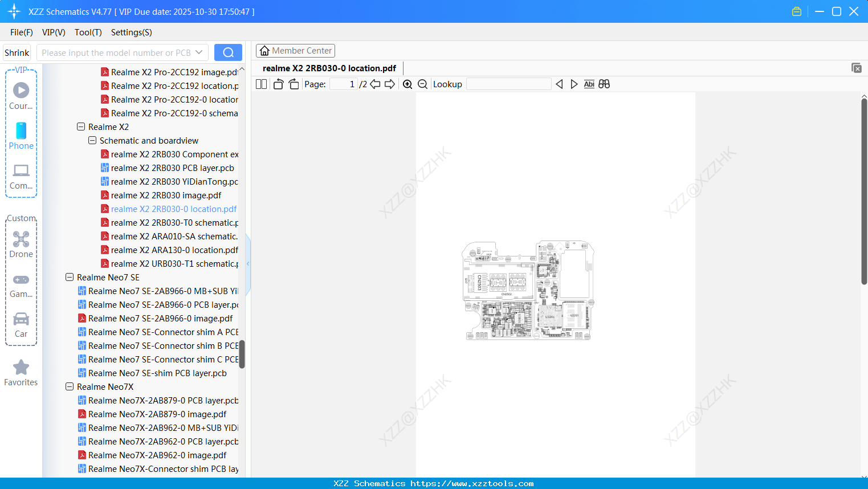Open the VIP(V) menu
The height and width of the screenshot is (489, 868).
[x=54, y=32]
